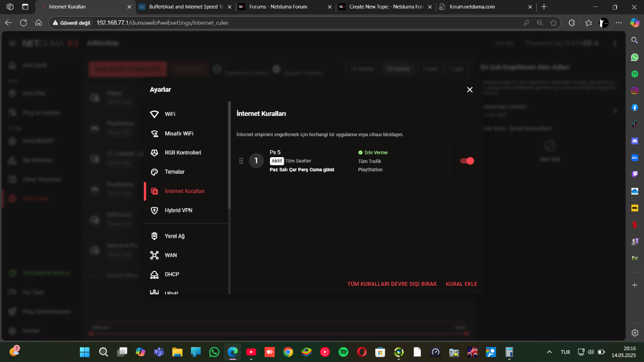Open a new browser tab
Image resolution: width=644 pixels, height=362 pixels.
[544, 7]
